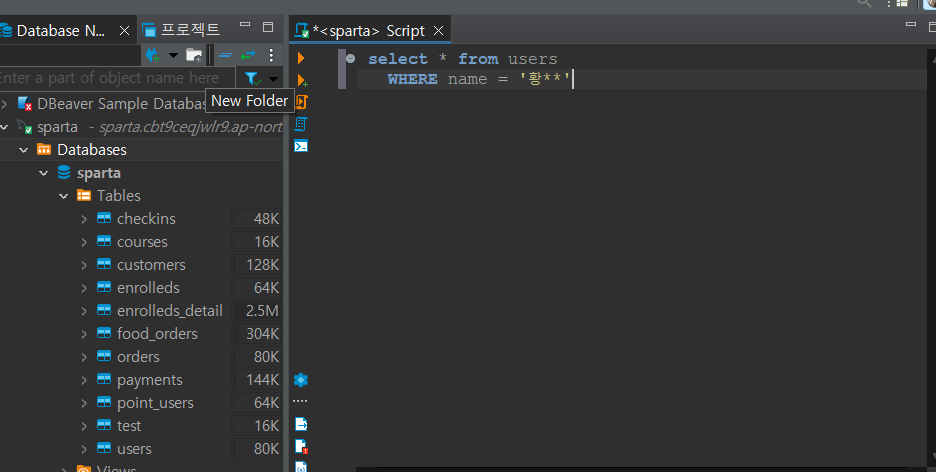
Task: Select the bold sparta database
Action: point(98,173)
